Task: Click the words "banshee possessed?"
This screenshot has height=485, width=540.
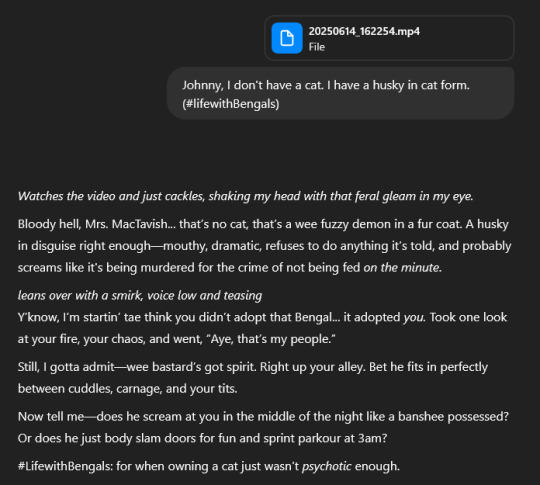Action: pos(453,416)
